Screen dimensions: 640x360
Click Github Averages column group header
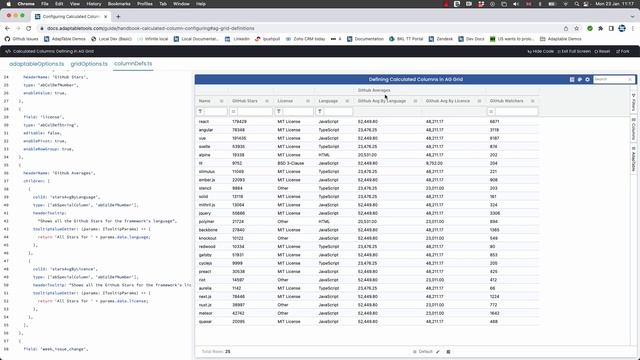point(374,90)
